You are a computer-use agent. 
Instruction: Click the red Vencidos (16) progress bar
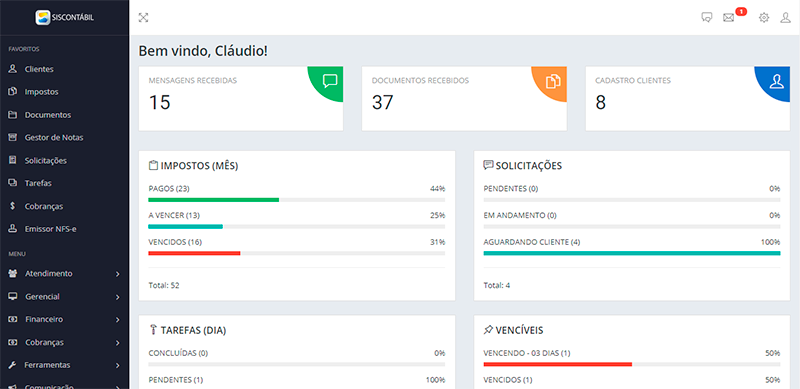click(x=194, y=253)
